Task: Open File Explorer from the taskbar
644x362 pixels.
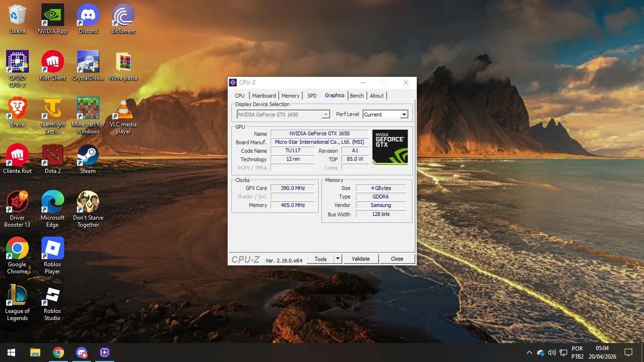Action: (35, 352)
